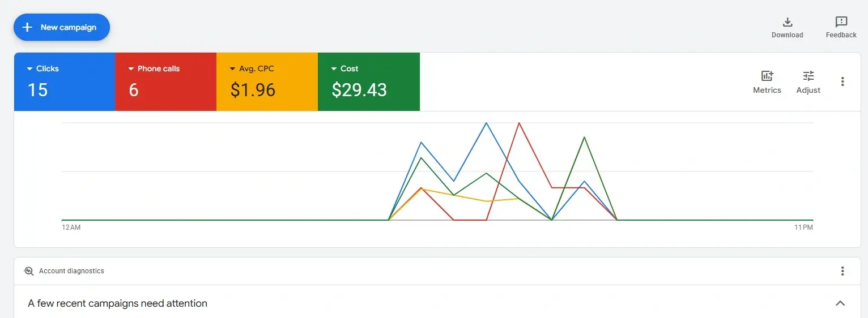Open the Feedback icon

coord(841,22)
